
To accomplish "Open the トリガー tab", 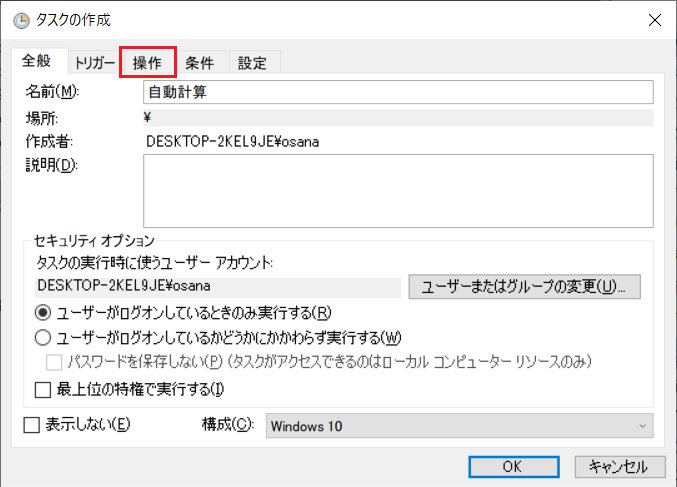I will [95, 63].
